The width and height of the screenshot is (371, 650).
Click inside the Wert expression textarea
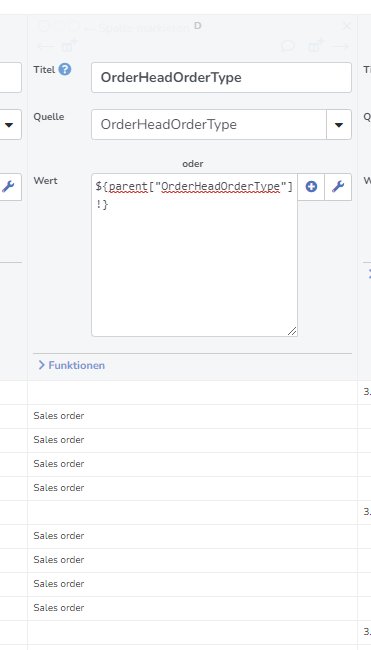click(194, 255)
